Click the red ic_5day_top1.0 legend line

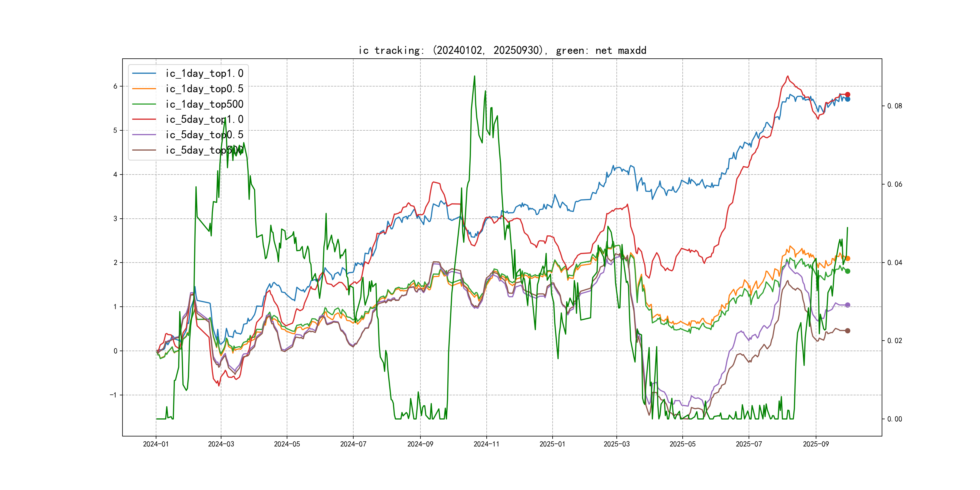click(x=144, y=119)
